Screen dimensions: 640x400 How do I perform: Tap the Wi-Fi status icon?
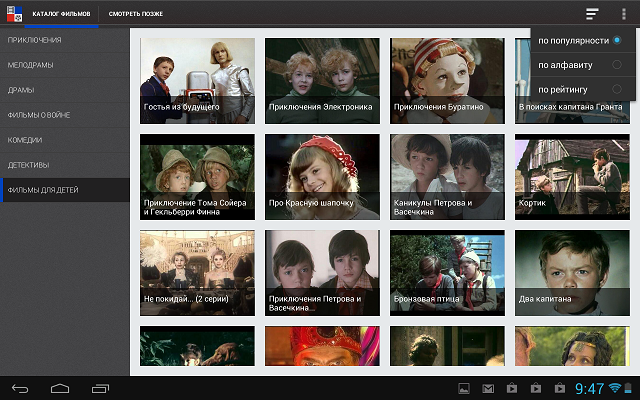[x=614, y=388]
